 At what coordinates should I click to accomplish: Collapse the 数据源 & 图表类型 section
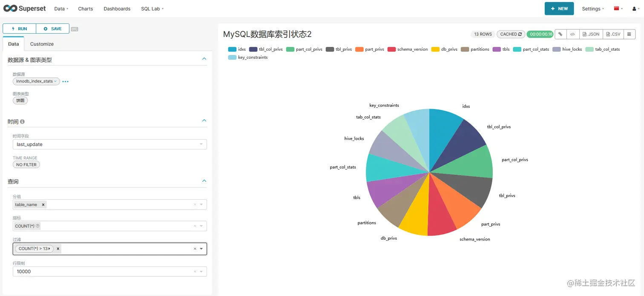tap(204, 59)
